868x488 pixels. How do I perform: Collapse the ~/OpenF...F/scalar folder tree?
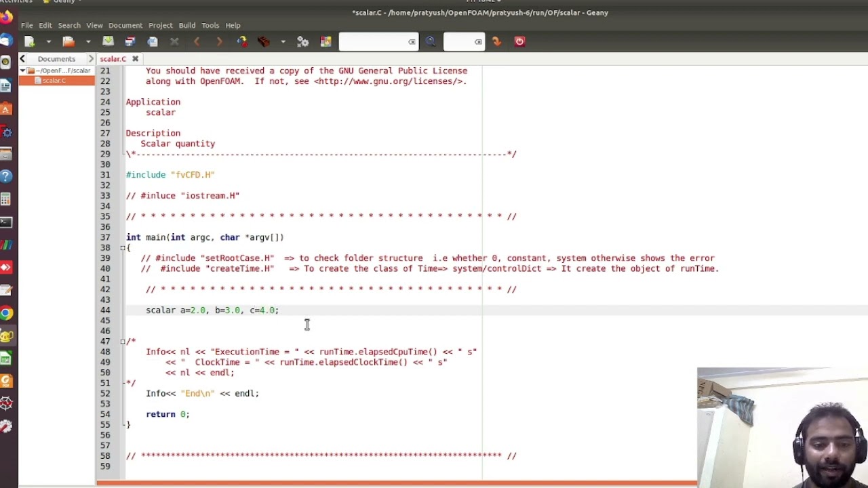point(22,70)
